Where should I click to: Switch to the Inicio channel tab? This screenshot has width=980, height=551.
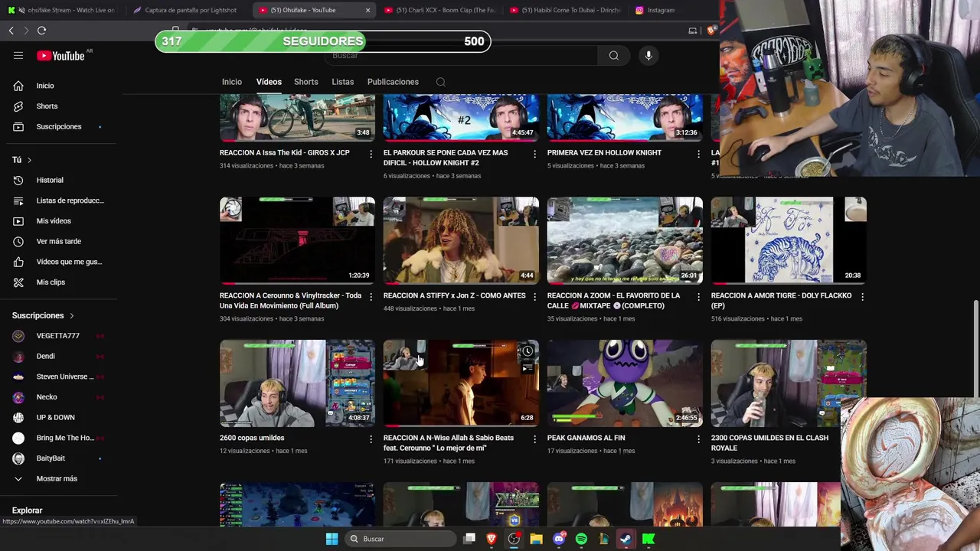232,82
